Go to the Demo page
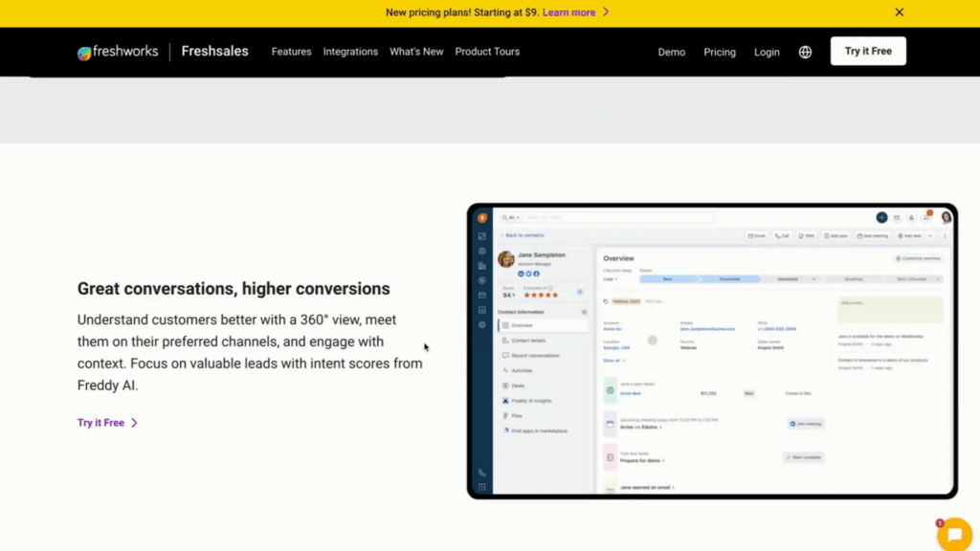Image resolution: width=980 pixels, height=551 pixels. (x=671, y=53)
